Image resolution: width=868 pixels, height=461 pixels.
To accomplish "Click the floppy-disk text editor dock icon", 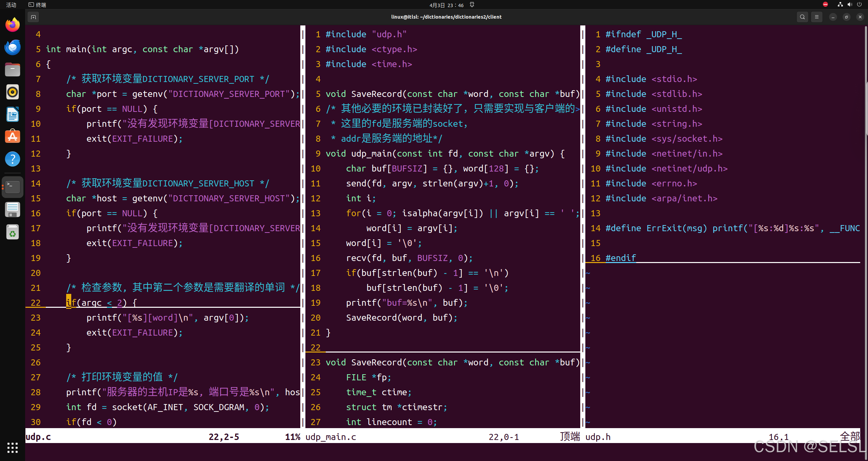I will point(12,209).
